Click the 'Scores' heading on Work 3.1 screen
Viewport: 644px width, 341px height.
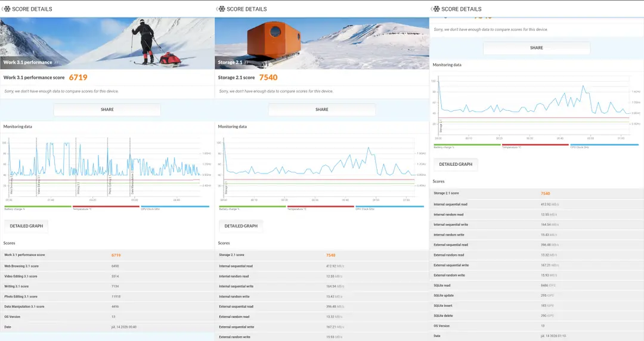pyautogui.click(x=10, y=243)
